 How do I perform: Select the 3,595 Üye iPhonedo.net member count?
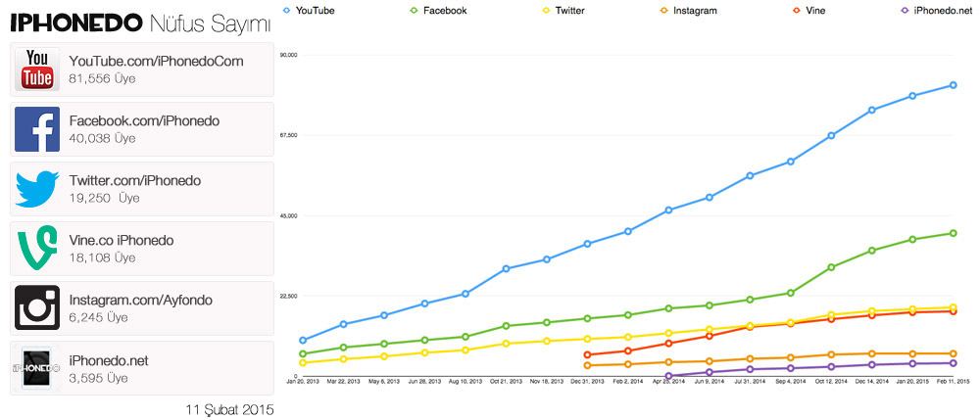(x=99, y=378)
